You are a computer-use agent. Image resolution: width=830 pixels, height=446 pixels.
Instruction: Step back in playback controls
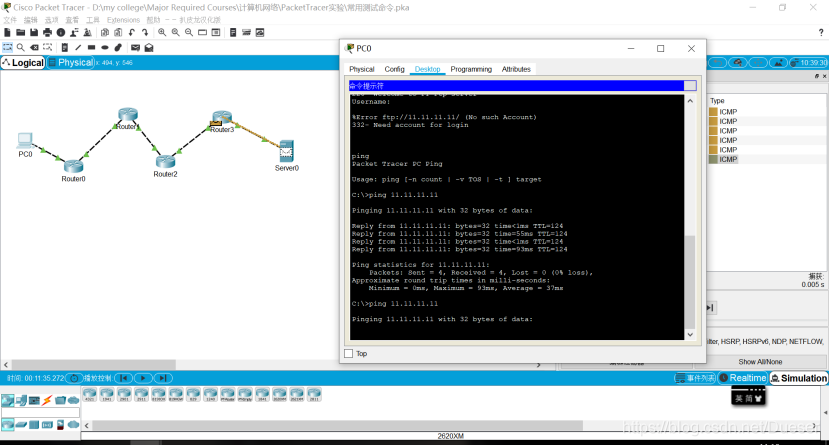[x=123, y=378]
